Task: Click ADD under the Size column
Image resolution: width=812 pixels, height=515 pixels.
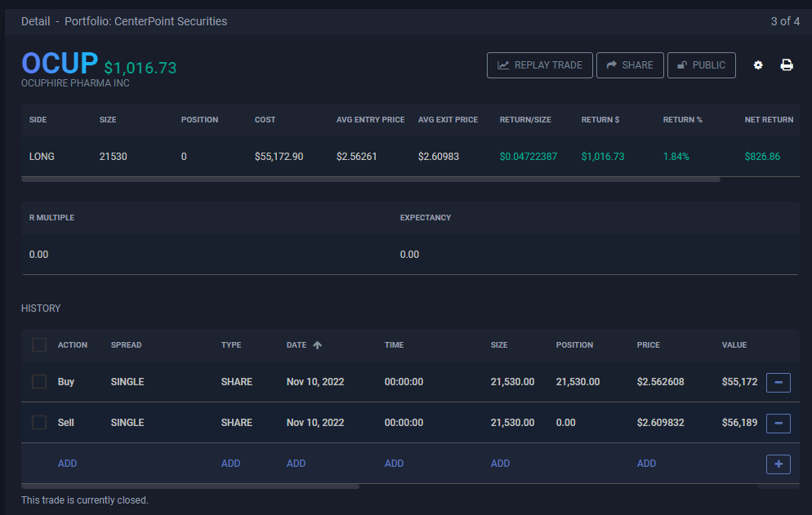Action: click(x=500, y=464)
